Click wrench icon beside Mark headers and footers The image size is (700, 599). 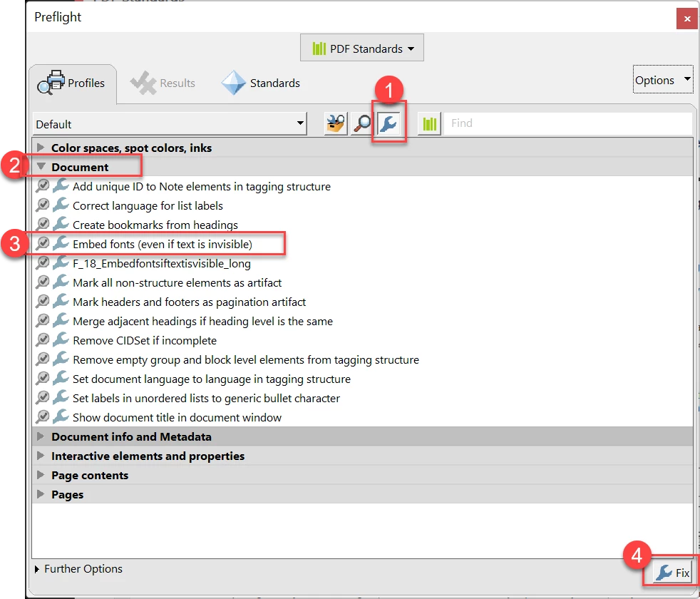click(61, 301)
